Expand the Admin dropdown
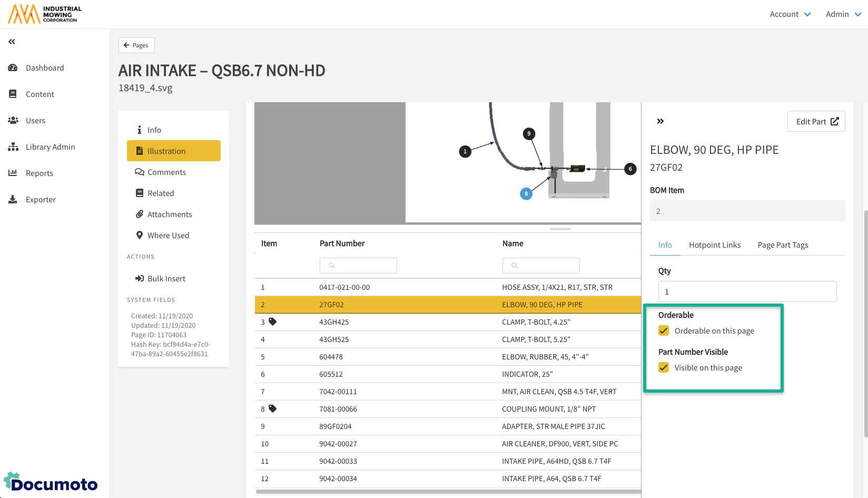868x498 pixels. coord(843,14)
